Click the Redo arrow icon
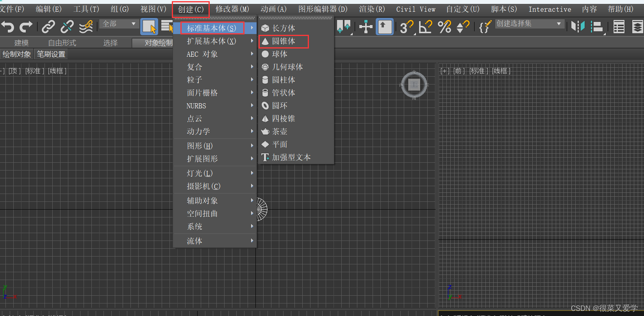The image size is (644, 316). point(26,27)
